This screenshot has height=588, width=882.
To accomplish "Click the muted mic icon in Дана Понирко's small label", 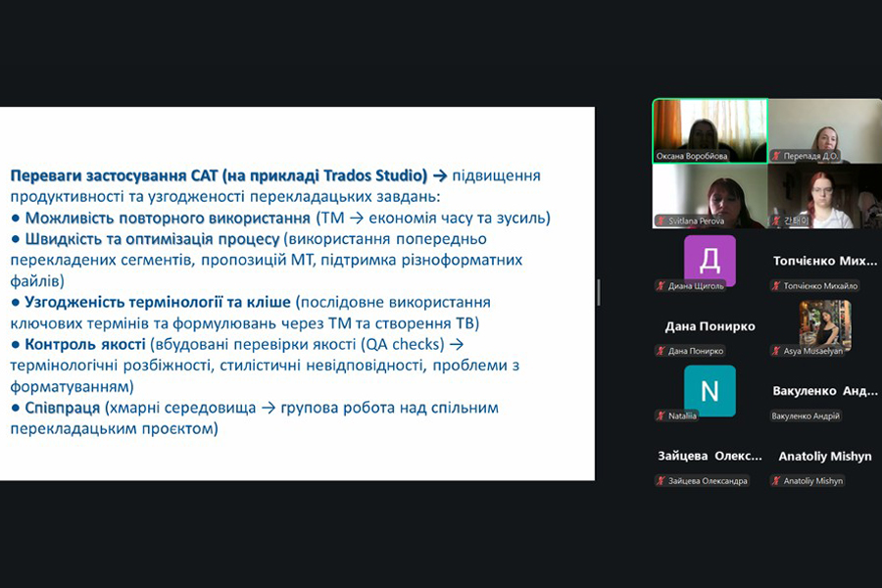I will coord(661,351).
